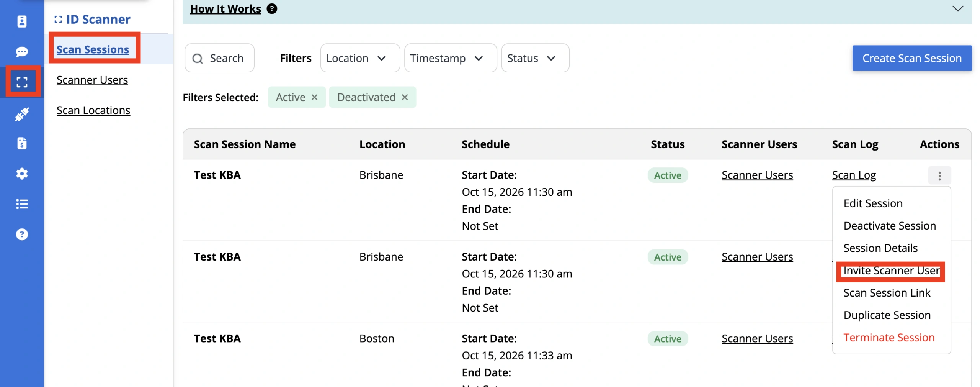Choose Scan Session Link from the menu

(x=887, y=293)
